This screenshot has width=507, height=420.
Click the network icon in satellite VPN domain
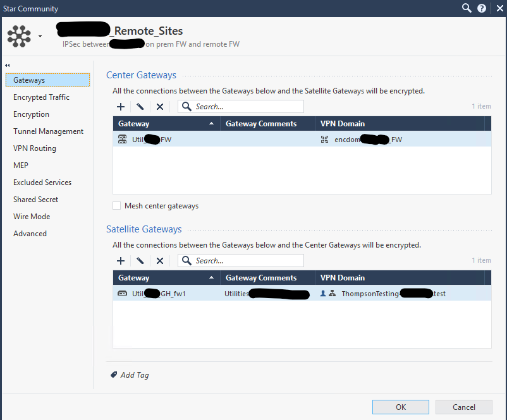click(x=332, y=293)
